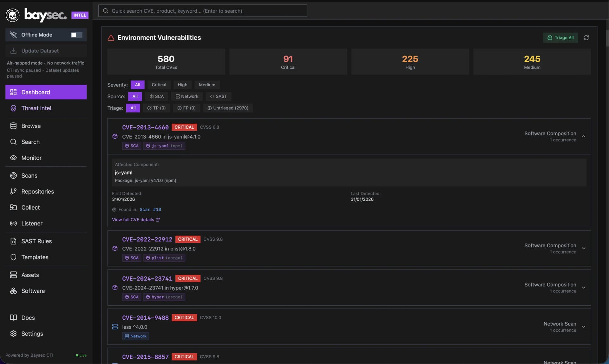This screenshot has width=609, height=364.
Task: Open SAST Rules in sidebar
Action: point(36,241)
